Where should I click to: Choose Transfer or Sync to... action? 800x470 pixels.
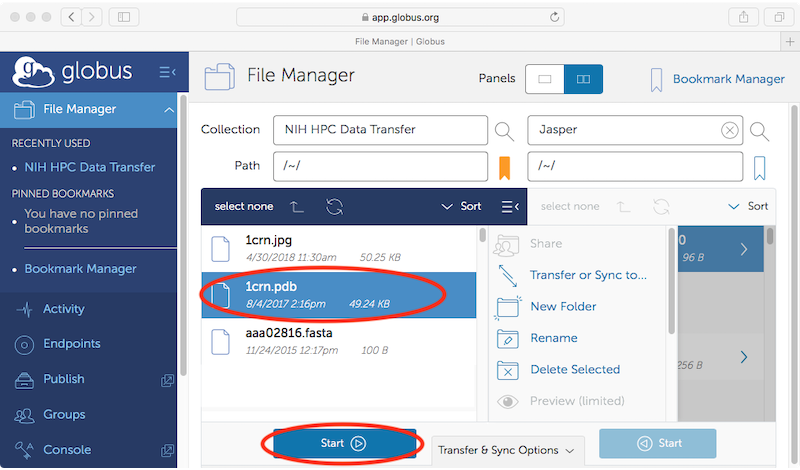(588, 275)
